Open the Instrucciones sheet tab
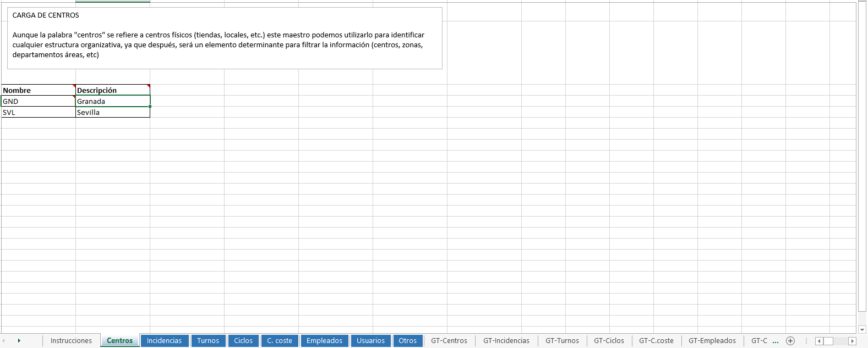The width and height of the screenshot is (868, 348). [71, 341]
